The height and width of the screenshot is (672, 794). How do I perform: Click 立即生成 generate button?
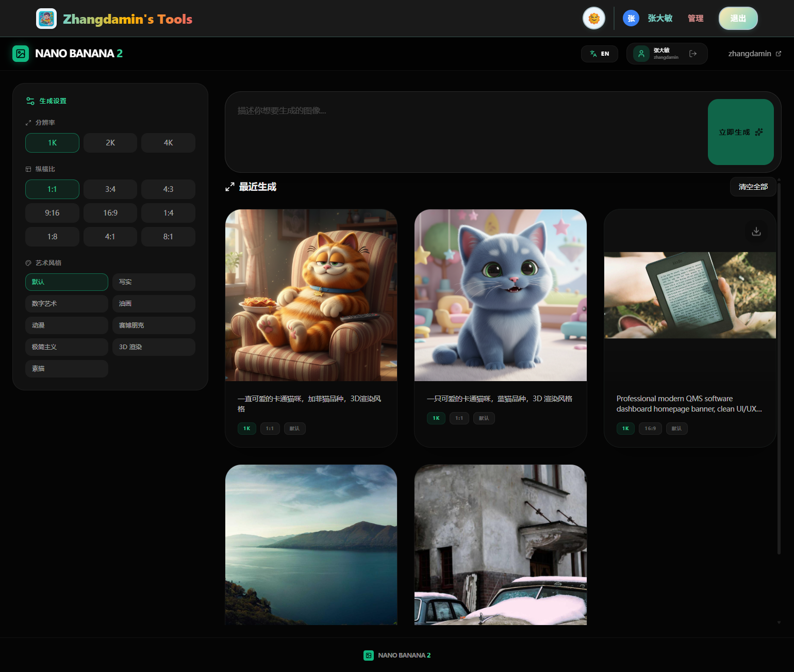click(741, 132)
